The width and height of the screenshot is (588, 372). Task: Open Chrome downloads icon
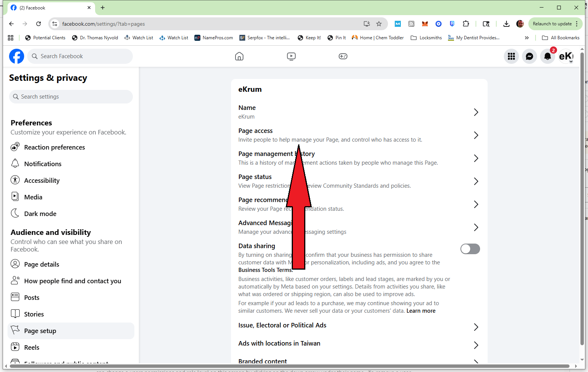pyautogui.click(x=506, y=24)
